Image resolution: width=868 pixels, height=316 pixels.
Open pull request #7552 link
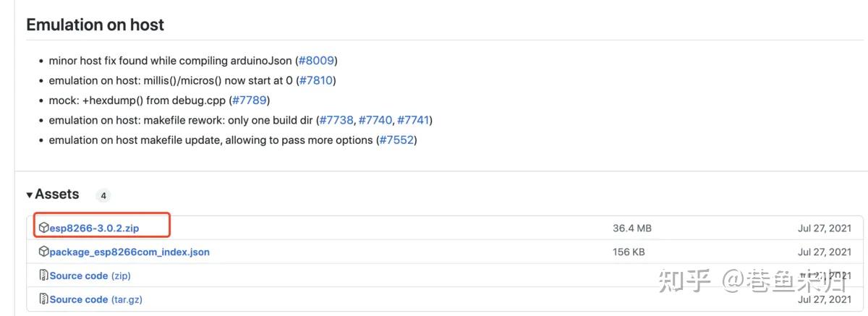pyautogui.click(x=396, y=140)
